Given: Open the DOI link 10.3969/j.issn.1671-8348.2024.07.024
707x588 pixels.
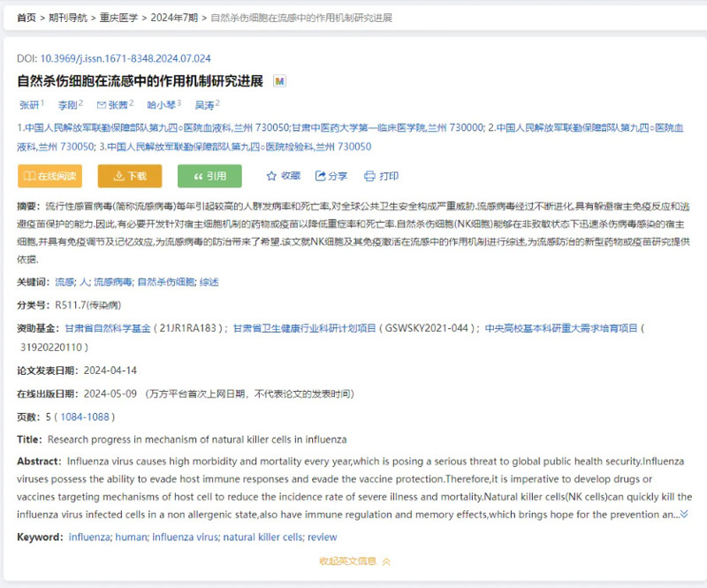Looking at the screenshot, I should pyautogui.click(x=125, y=58).
